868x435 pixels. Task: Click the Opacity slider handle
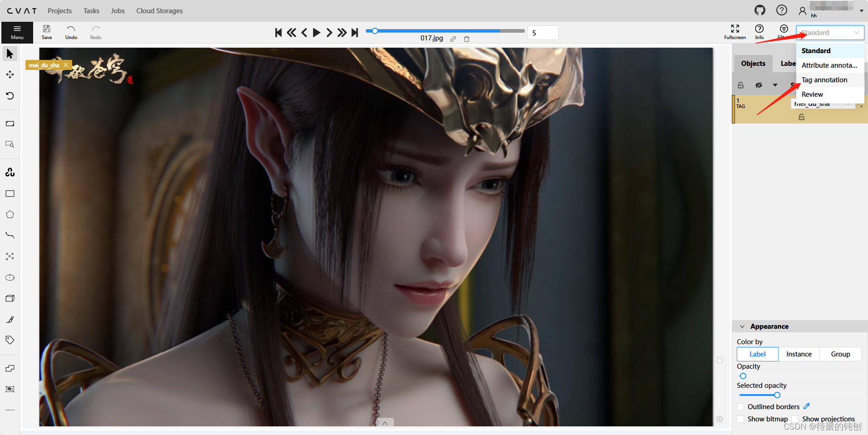pyautogui.click(x=743, y=376)
